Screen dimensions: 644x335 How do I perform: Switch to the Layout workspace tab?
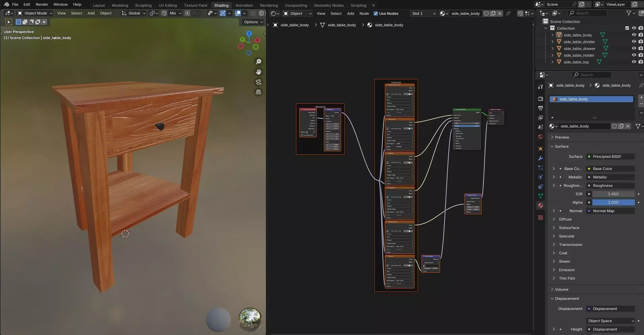click(x=99, y=5)
